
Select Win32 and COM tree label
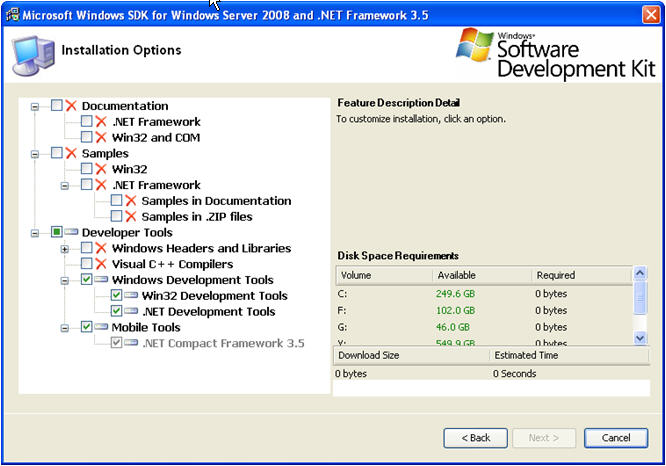point(156,138)
